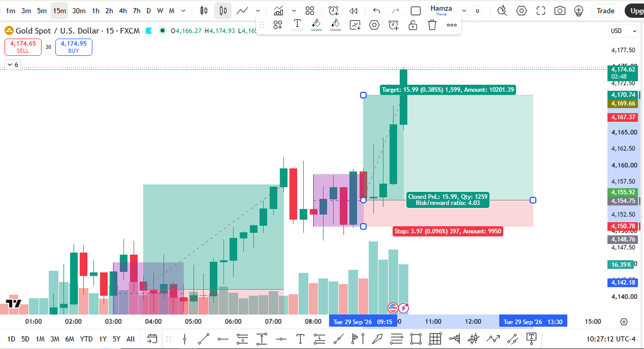Image resolution: width=644 pixels, height=349 pixels.
Task: Enter fullscreen mode
Action: 540,11
